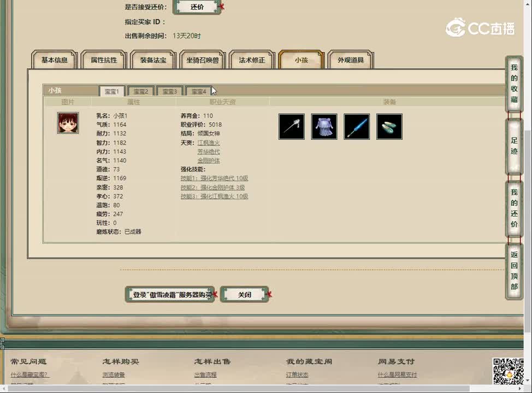The width and height of the screenshot is (532, 393).
Task: Open the 属性抗性 tab
Action: (x=104, y=60)
